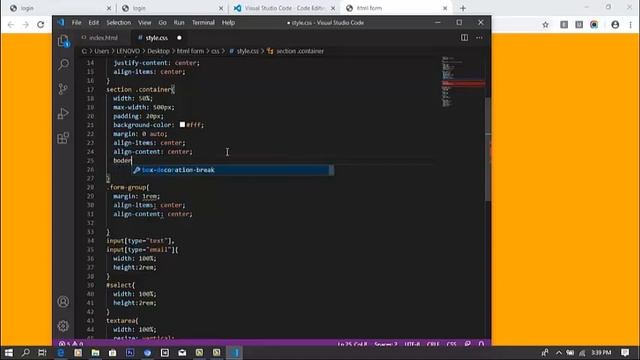
Task: Change the CSS language mode
Action: [x=451, y=344]
